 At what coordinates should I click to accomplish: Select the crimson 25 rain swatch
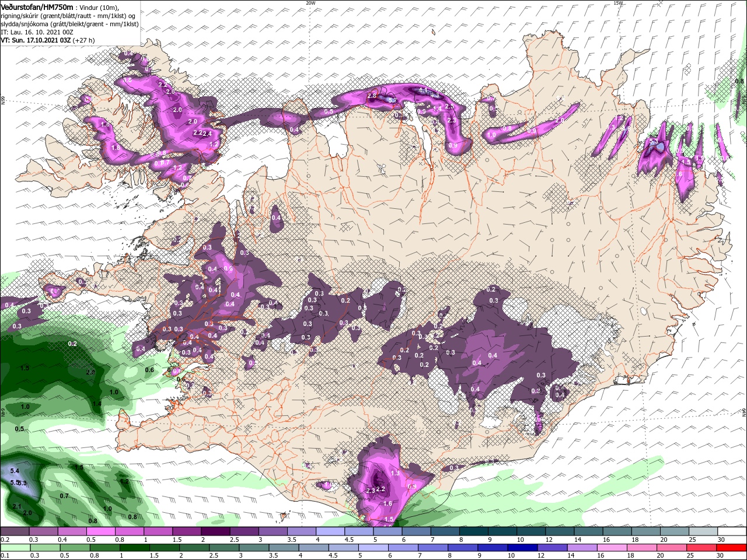(703, 547)
